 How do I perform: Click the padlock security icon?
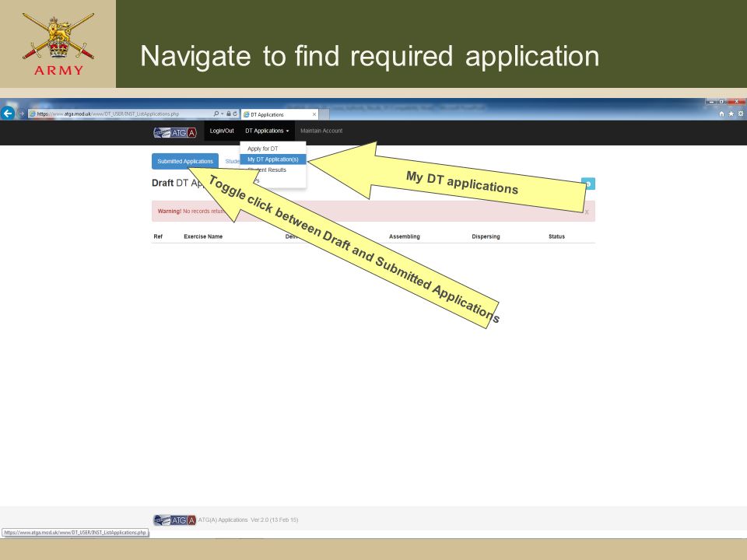coord(229,114)
